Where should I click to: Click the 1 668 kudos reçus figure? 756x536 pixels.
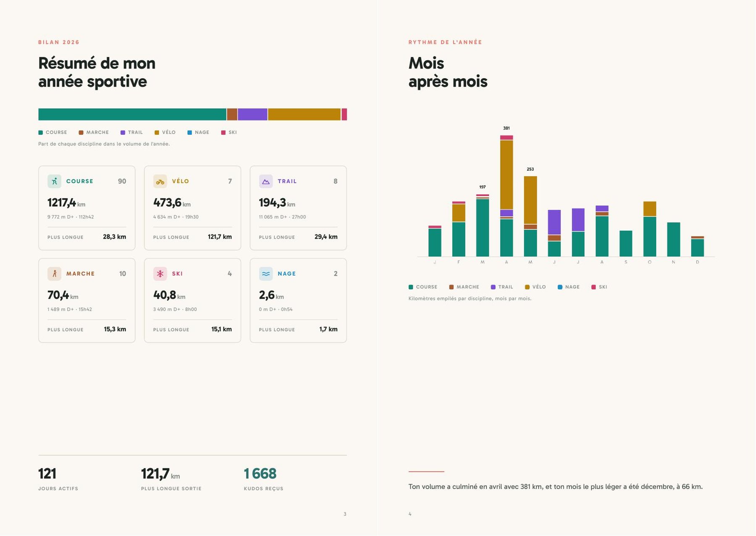coord(260,474)
